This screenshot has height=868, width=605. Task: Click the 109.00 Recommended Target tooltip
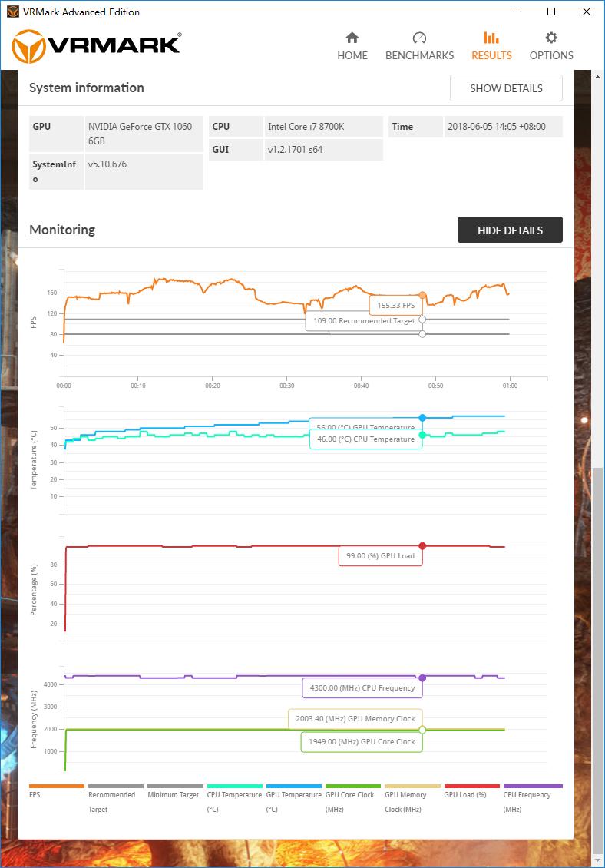pyautogui.click(x=364, y=321)
